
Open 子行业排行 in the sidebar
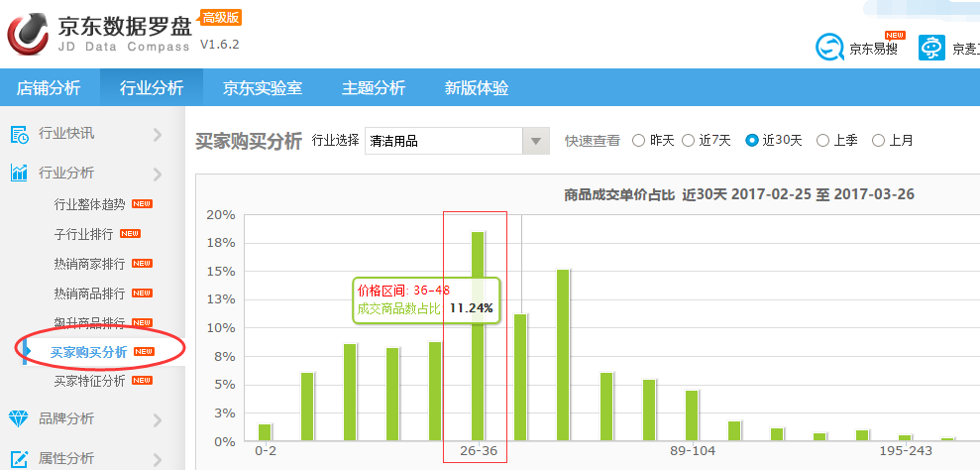(83, 234)
